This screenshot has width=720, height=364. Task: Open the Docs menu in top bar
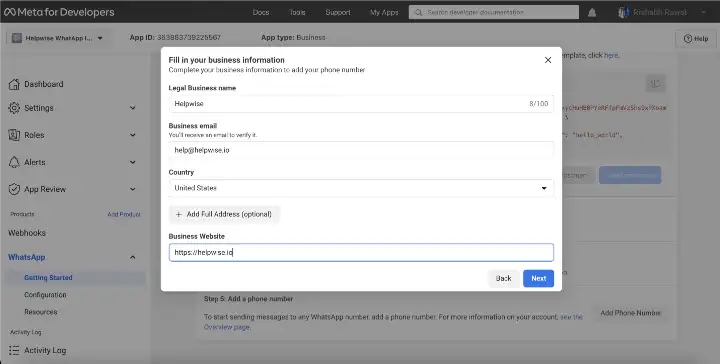click(x=261, y=12)
